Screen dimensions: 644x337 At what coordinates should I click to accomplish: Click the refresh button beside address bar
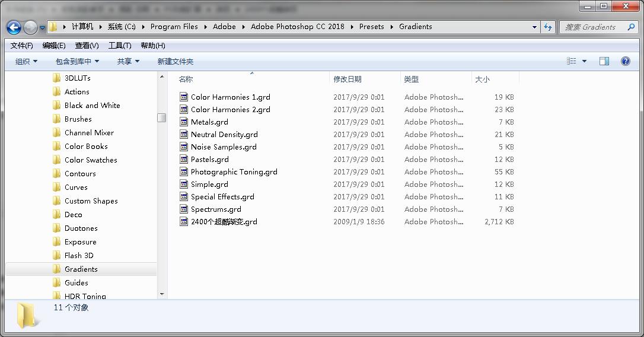pos(548,27)
